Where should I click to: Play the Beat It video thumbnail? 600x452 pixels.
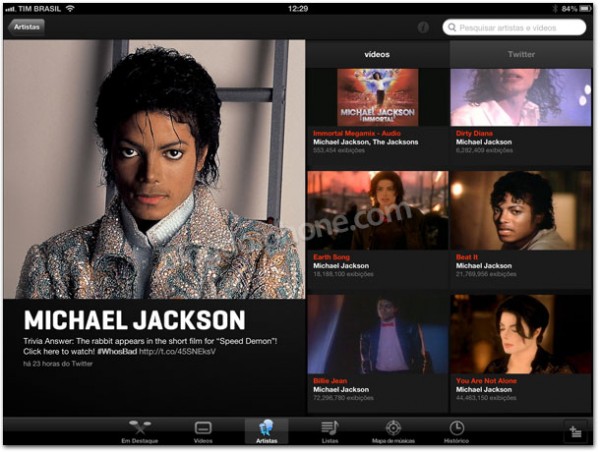point(521,210)
